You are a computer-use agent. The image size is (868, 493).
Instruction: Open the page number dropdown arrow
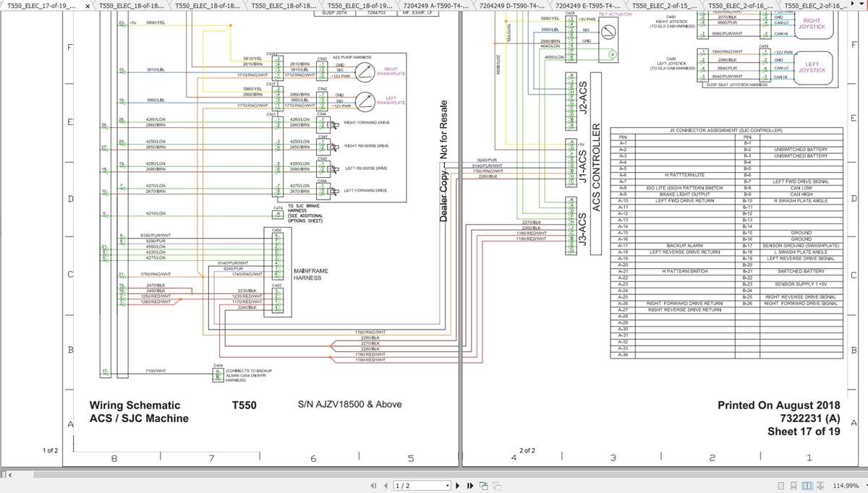click(x=448, y=485)
